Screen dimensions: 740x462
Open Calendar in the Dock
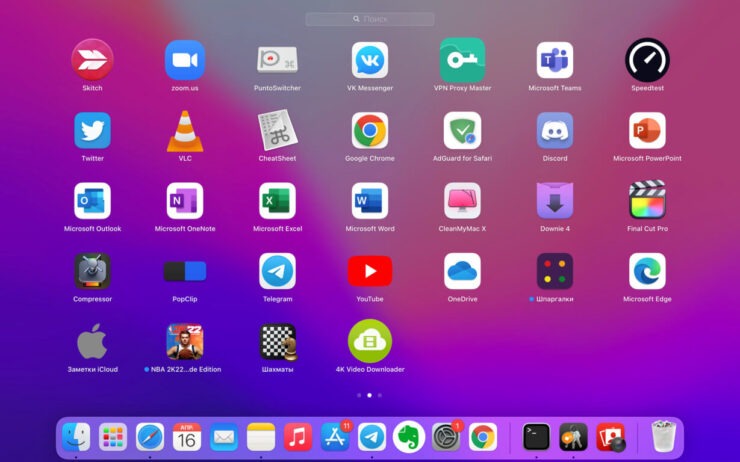pos(187,437)
